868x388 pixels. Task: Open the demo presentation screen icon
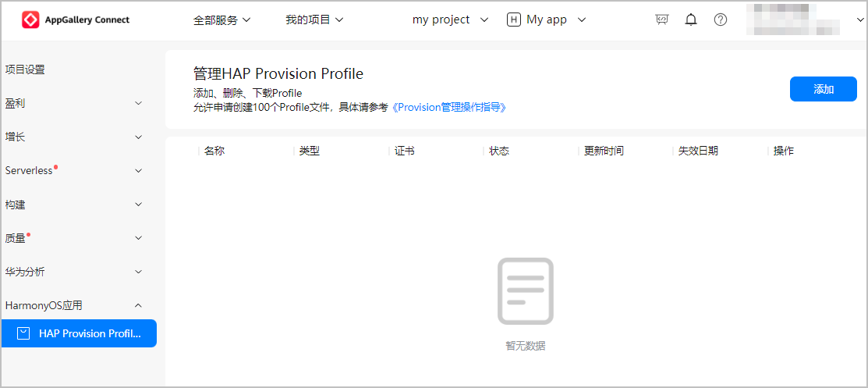[x=661, y=20]
